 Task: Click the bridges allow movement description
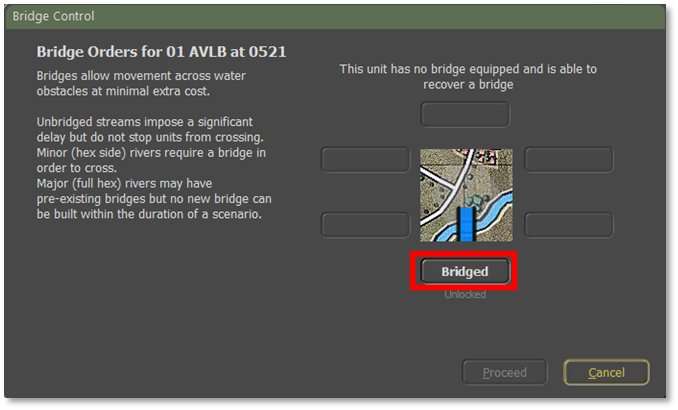pyautogui.click(x=141, y=83)
